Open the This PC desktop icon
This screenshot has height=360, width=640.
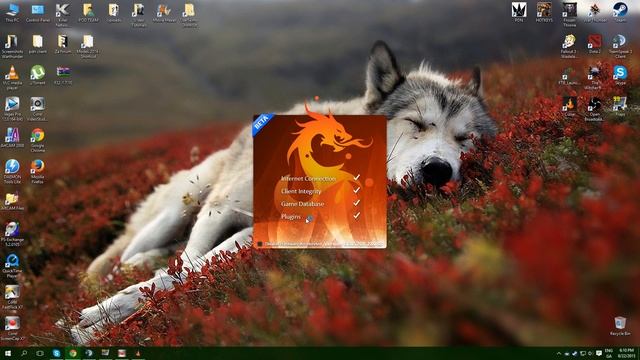(x=12, y=12)
